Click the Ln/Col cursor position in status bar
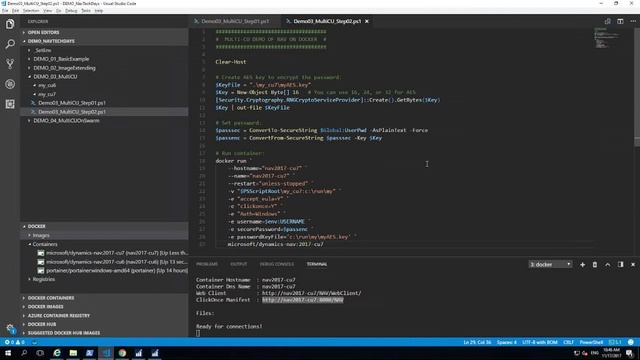The width and height of the screenshot is (640, 360). [x=478, y=342]
